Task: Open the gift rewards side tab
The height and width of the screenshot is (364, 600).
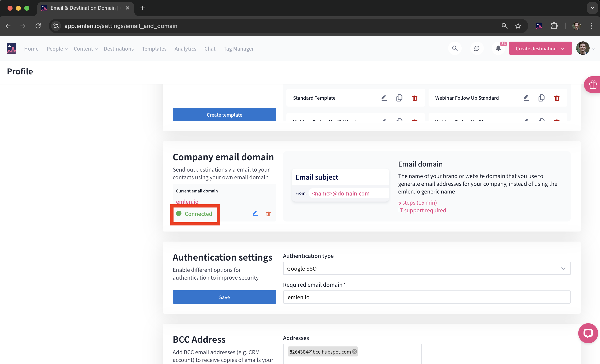Action: pyautogui.click(x=593, y=85)
